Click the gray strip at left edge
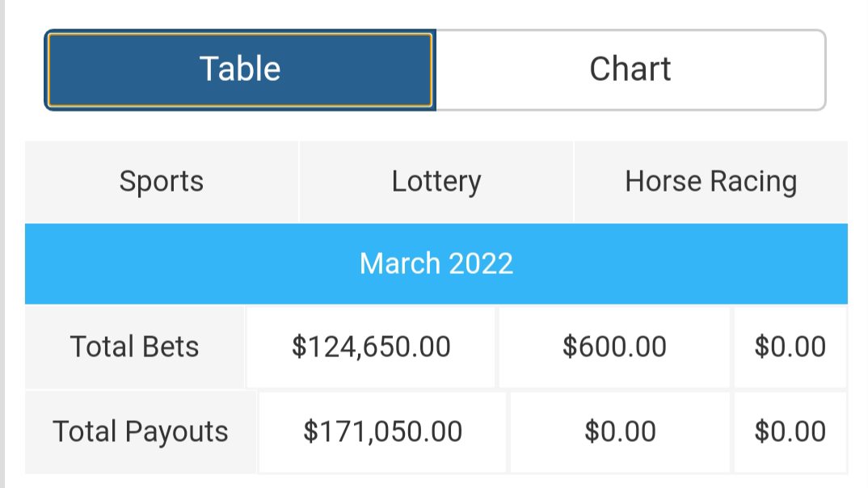868x488 pixels. coord(2,242)
